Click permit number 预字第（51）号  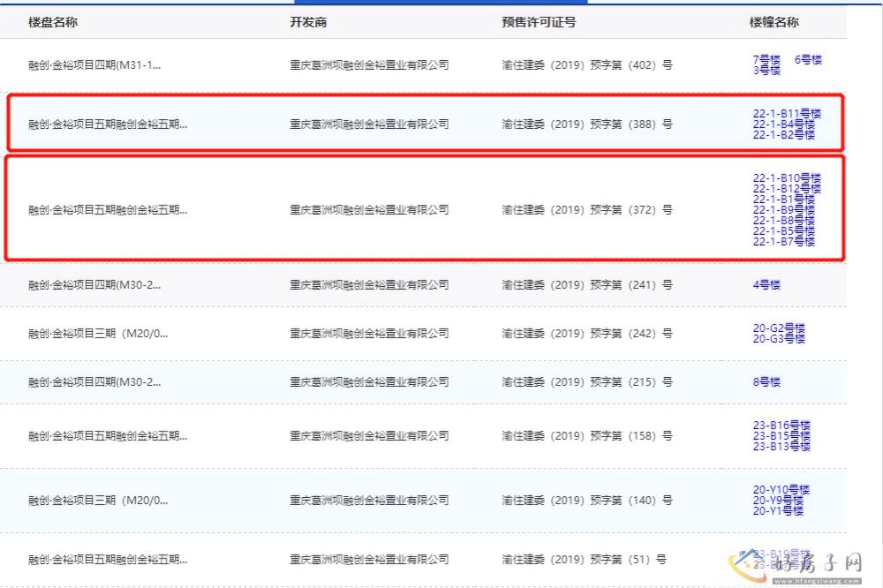tap(584, 560)
